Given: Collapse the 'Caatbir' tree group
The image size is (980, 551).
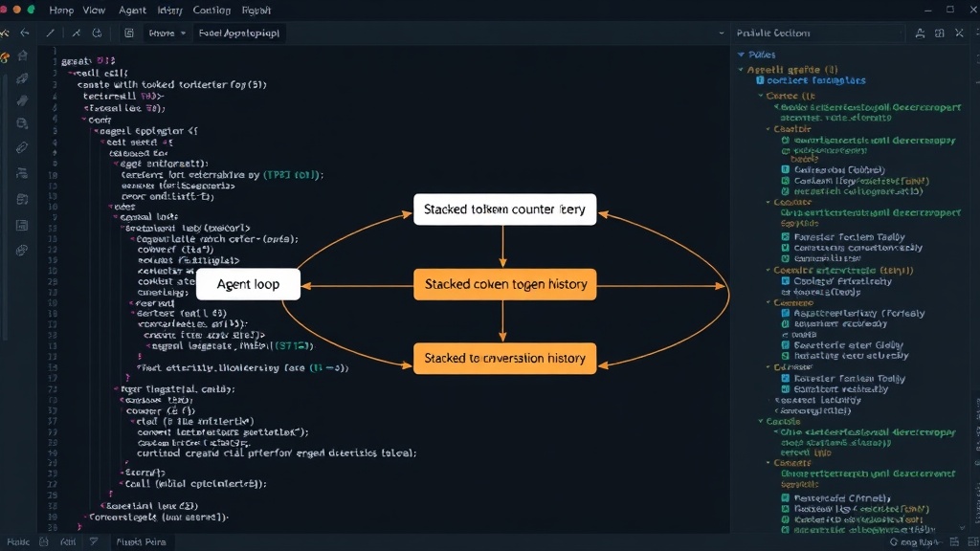Looking at the screenshot, I should [x=768, y=129].
